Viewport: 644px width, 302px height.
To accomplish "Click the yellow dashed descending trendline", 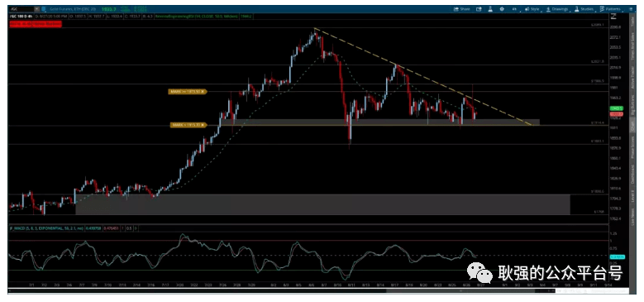I will click(423, 76).
